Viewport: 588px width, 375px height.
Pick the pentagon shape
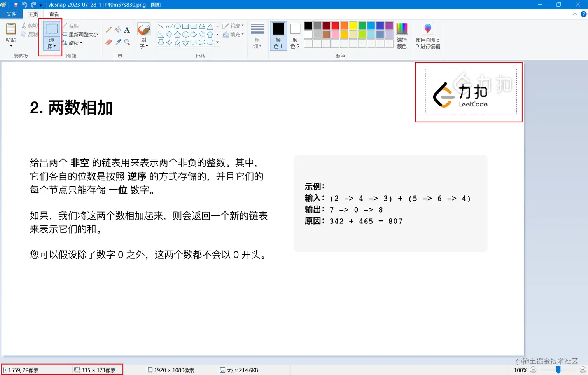177,35
